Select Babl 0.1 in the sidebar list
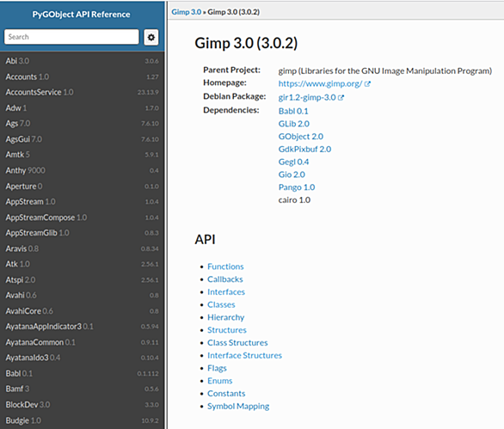 pyautogui.click(x=82, y=373)
